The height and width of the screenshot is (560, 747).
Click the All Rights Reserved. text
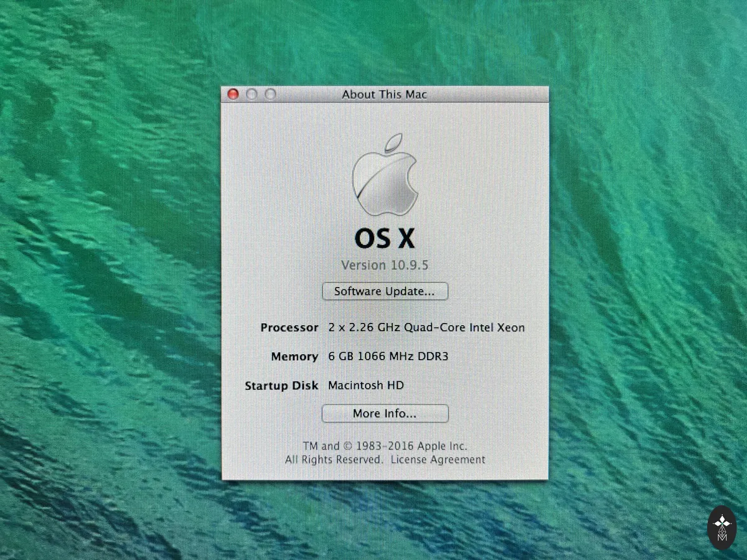pyautogui.click(x=334, y=460)
